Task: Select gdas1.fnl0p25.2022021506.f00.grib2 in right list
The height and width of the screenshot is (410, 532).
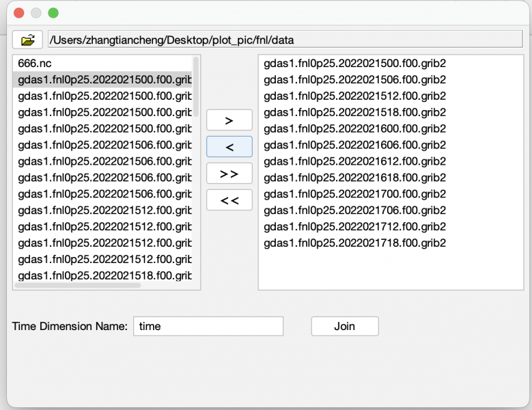Action: tap(354, 79)
